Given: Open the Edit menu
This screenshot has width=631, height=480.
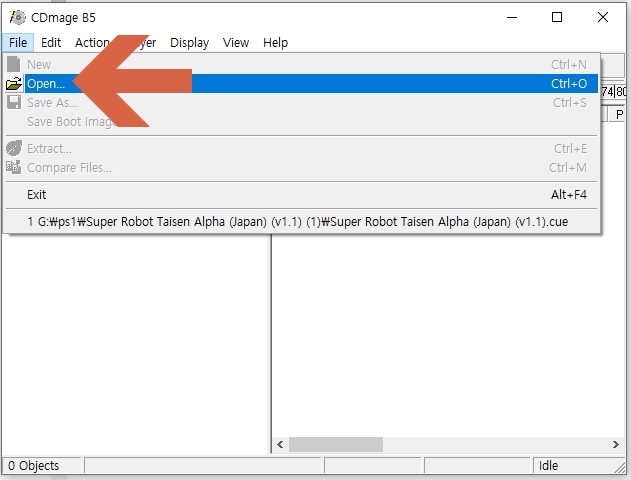Looking at the screenshot, I should click(x=51, y=43).
